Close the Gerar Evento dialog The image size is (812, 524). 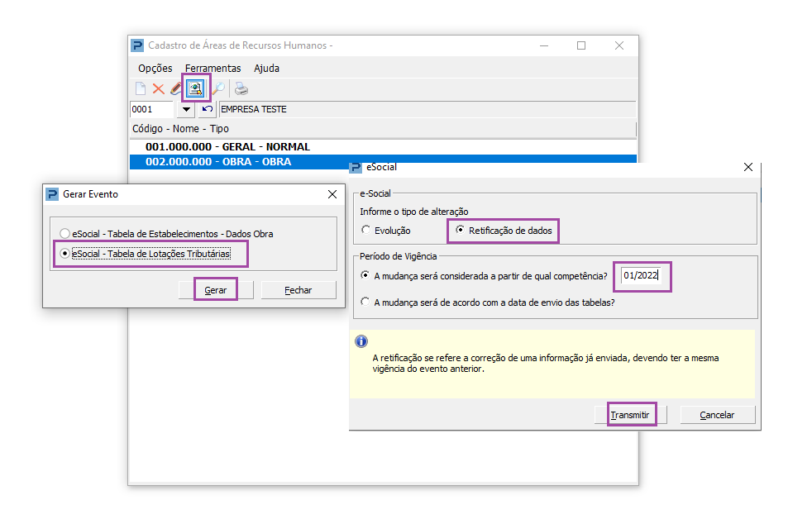point(332,194)
